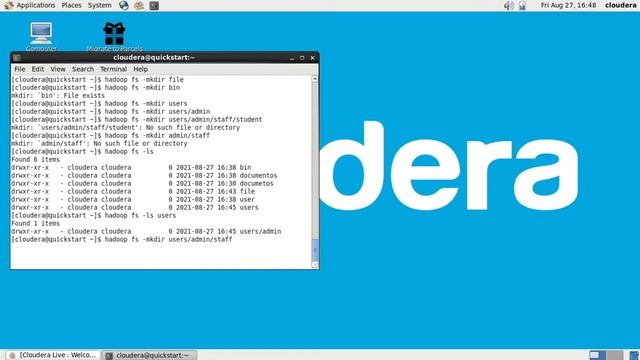Click the 'hadoop fs -mkdir users/admin/staff' command line

point(122,240)
